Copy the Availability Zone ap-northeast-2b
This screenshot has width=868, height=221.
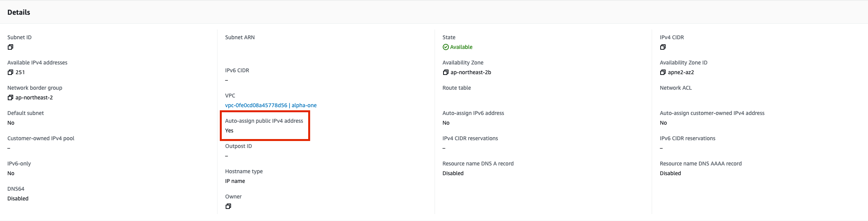pyautogui.click(x=446, y=72)
